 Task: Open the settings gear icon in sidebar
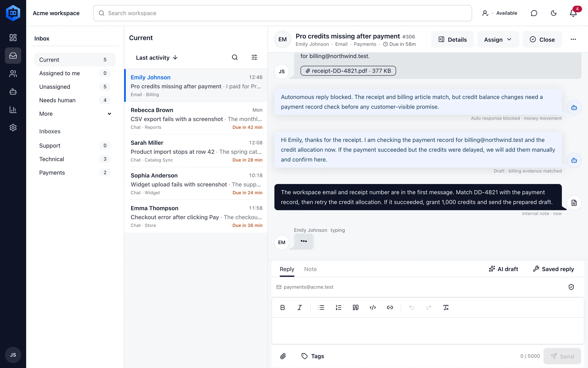click(x=13, y=128)
